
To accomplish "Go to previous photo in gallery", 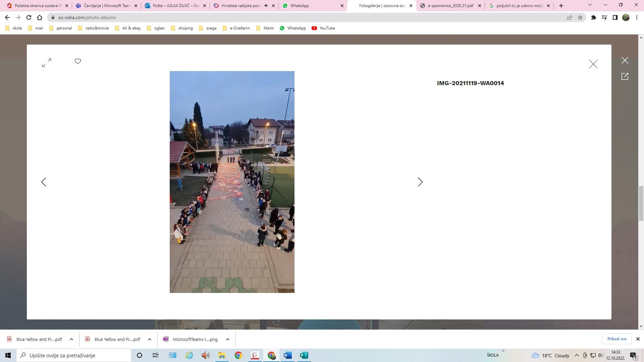I will 44,182.
